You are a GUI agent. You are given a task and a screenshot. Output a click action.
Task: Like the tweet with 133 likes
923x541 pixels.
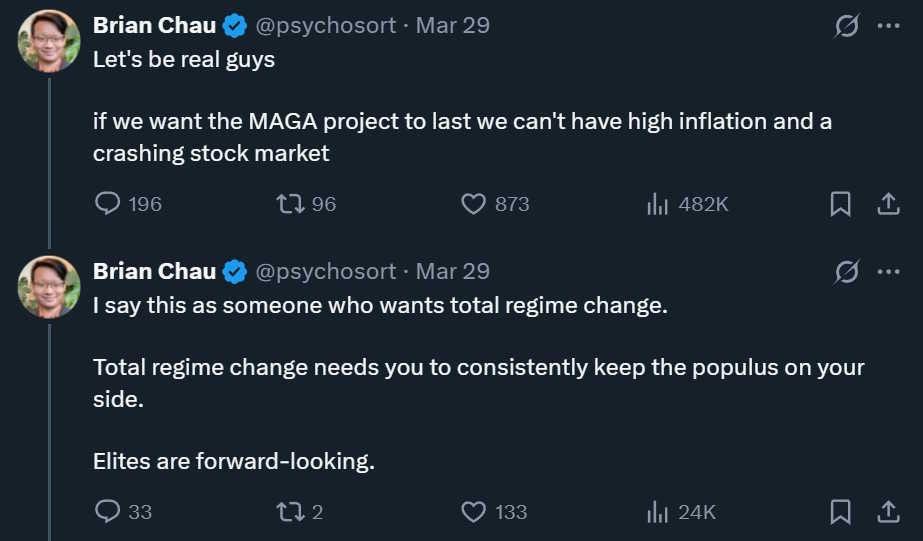[473, 512]
